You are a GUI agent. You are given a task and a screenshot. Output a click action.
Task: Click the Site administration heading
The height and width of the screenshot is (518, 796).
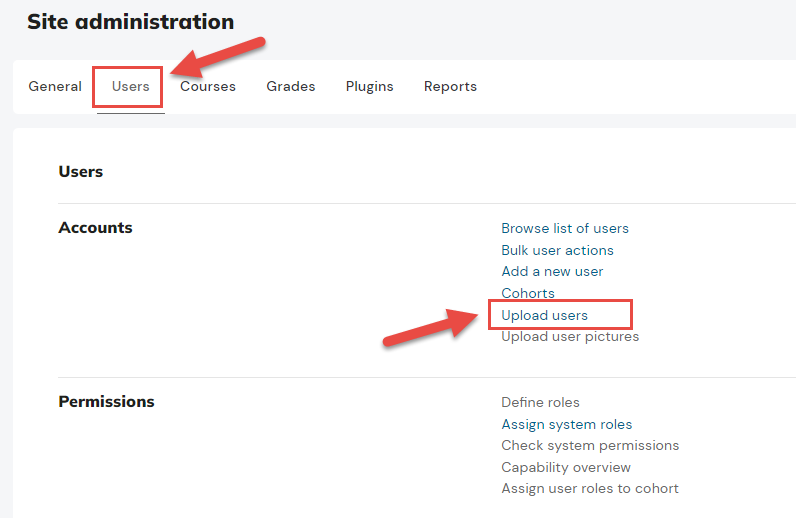click(130, 22)
